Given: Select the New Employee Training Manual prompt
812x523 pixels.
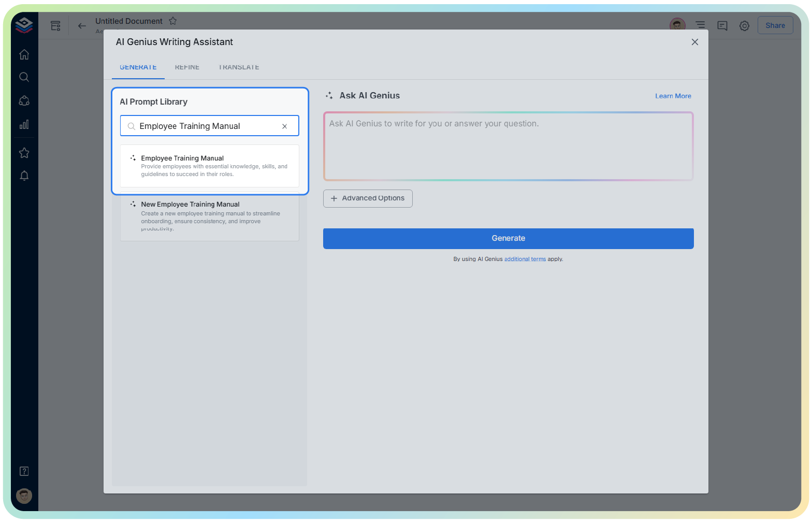Looking at the screenshot, I should (209, 217).
